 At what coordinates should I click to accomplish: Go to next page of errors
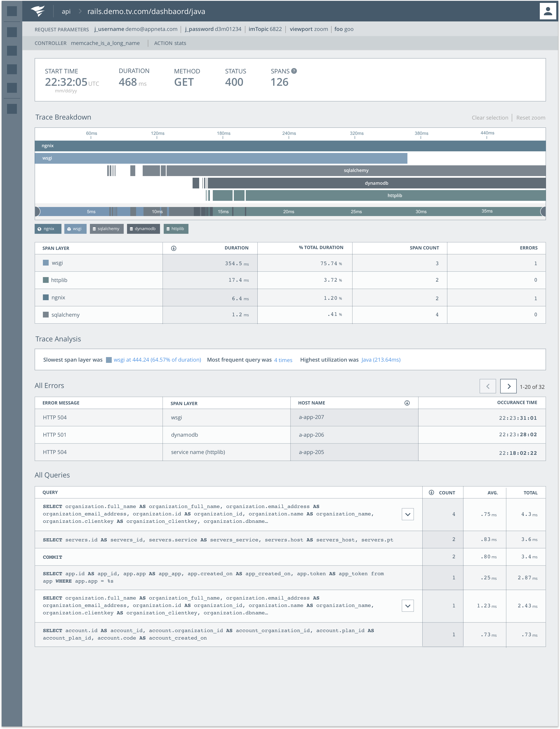tap(508, 386)
